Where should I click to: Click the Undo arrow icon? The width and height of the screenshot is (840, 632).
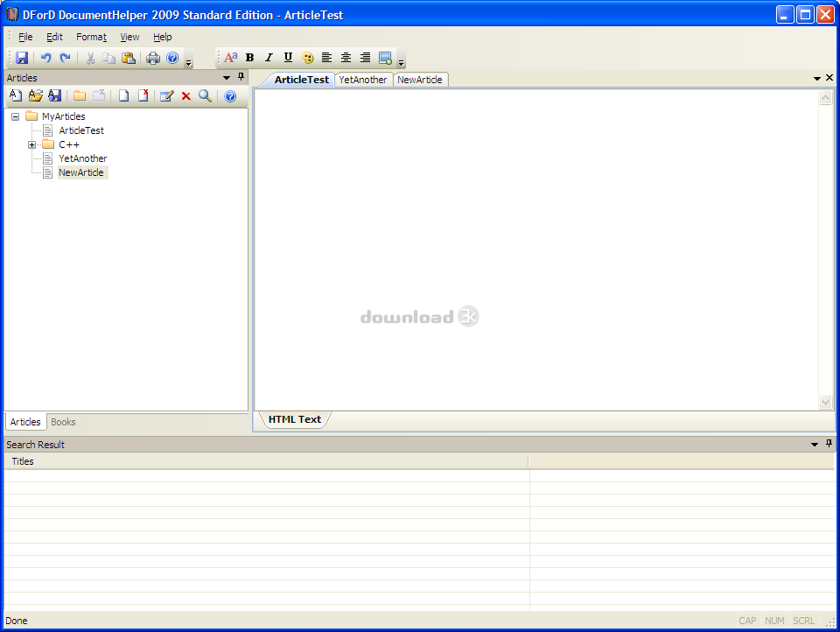click(x=45, y=58)
